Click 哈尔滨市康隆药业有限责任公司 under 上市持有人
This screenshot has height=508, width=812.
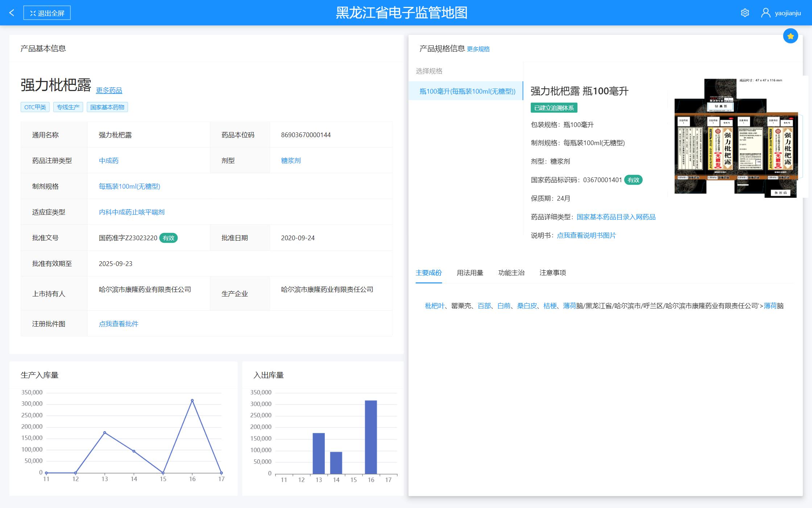[145, 290]
